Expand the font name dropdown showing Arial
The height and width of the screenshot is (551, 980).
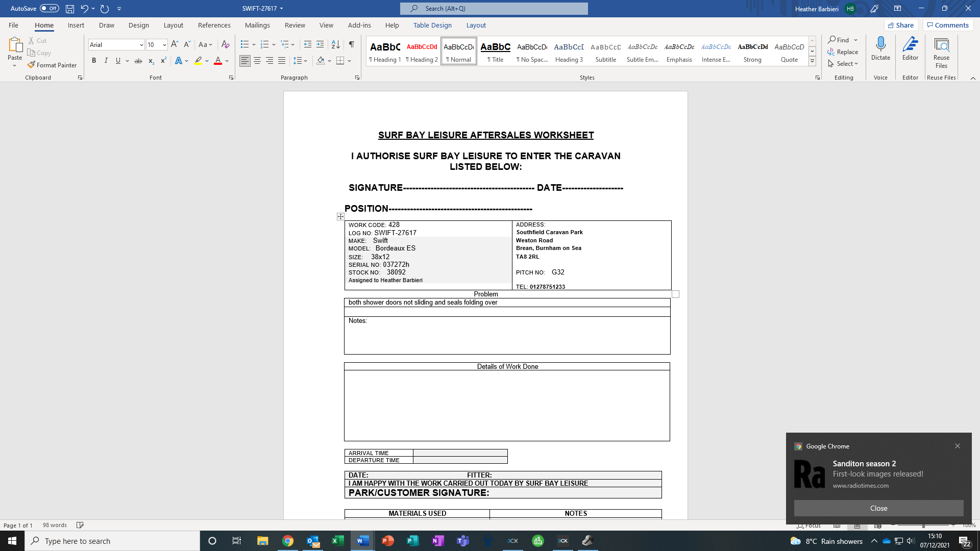click(141, 45)
